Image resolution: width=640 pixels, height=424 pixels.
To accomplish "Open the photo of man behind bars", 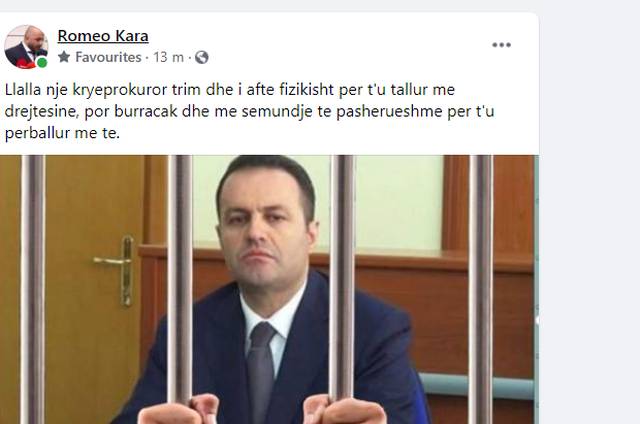I will tap(269, 289).
